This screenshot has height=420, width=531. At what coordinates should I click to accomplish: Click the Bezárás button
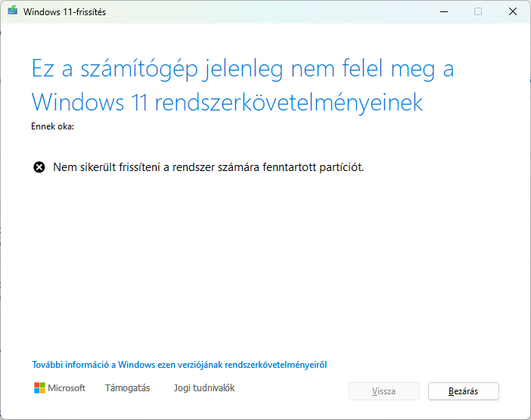coord(463,391)
